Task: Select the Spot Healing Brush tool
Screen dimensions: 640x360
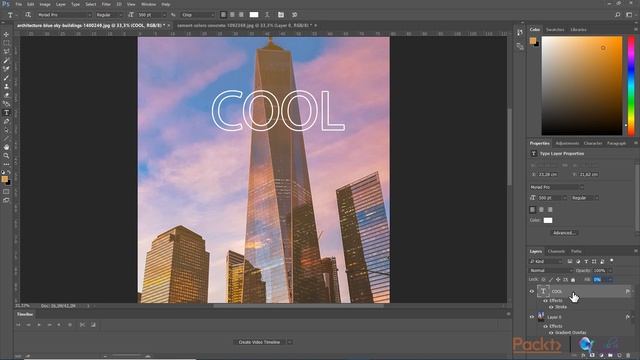Action: 6,69
